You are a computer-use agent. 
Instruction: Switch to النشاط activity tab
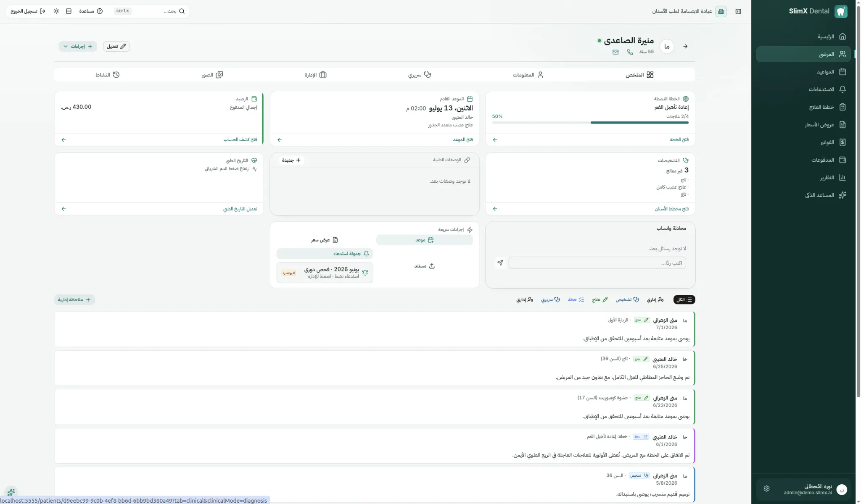pos(108,75)
